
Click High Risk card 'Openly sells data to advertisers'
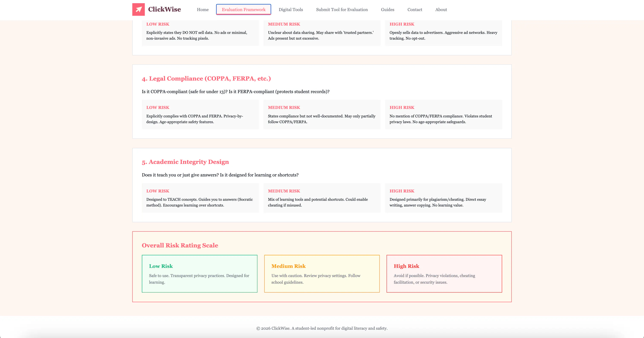point(444,33)
